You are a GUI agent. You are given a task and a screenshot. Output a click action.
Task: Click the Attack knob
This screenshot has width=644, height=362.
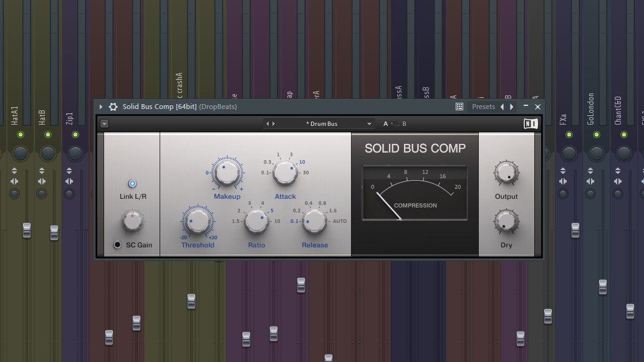click(285, 173)
